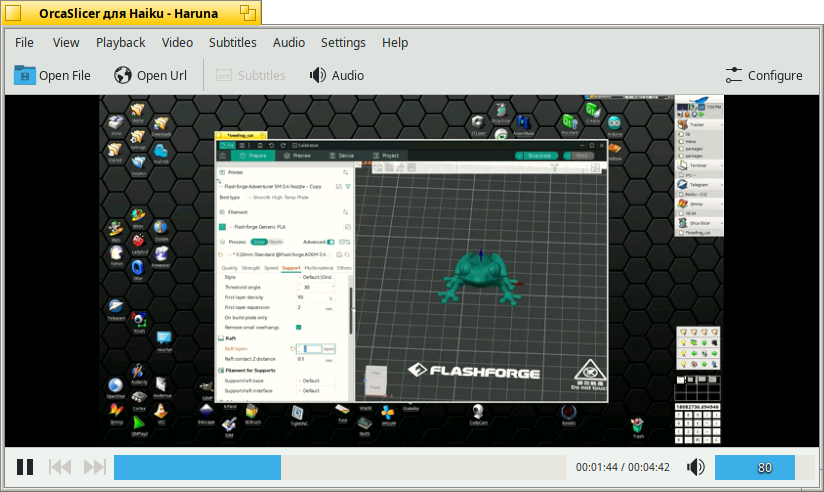This screenshot has height=492, width=824.
Task: Open the Playback menu
Action: point(120,43)
